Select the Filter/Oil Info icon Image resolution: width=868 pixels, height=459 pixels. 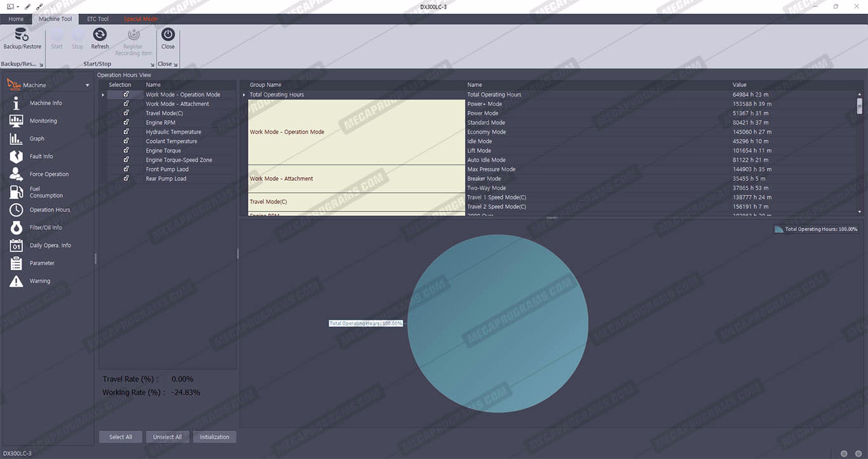click(17, 227)
